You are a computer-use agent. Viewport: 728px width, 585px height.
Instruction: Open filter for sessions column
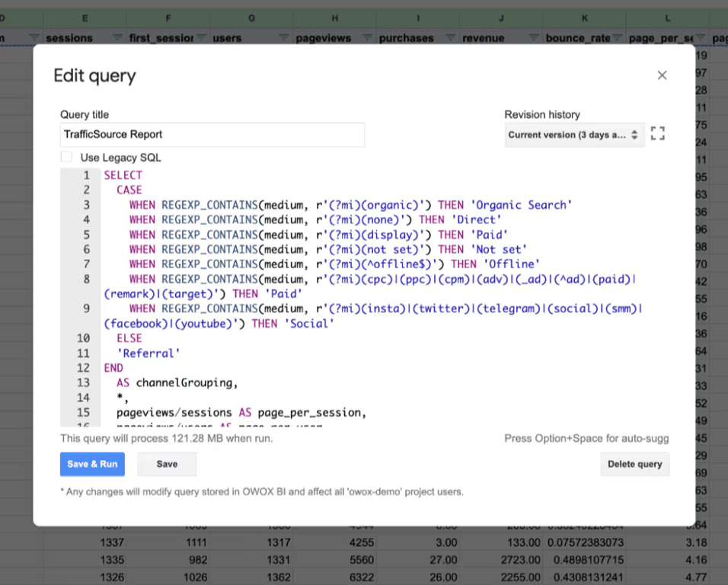(x=117, y=37)
